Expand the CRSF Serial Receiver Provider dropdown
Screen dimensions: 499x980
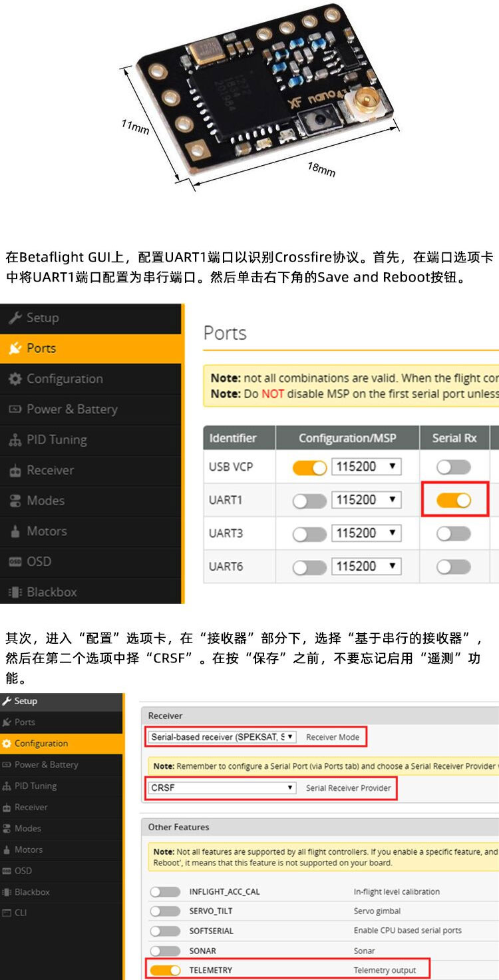[x=221, y=788]
